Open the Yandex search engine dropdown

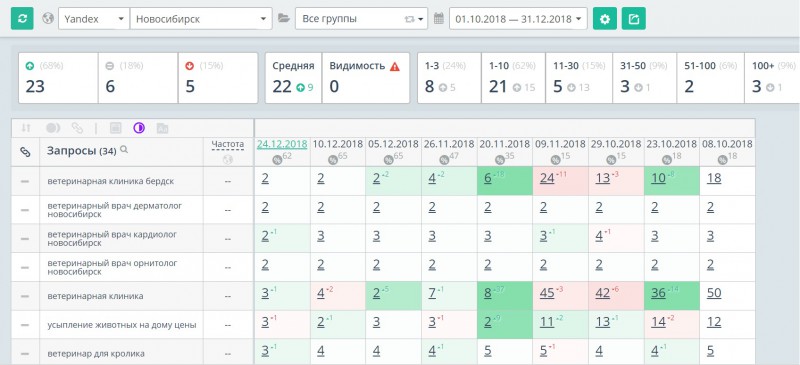(x=94, y=19)
